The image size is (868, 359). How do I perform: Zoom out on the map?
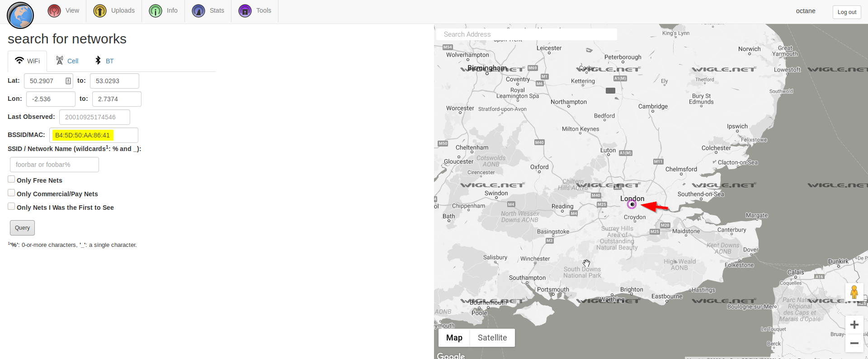854,343
